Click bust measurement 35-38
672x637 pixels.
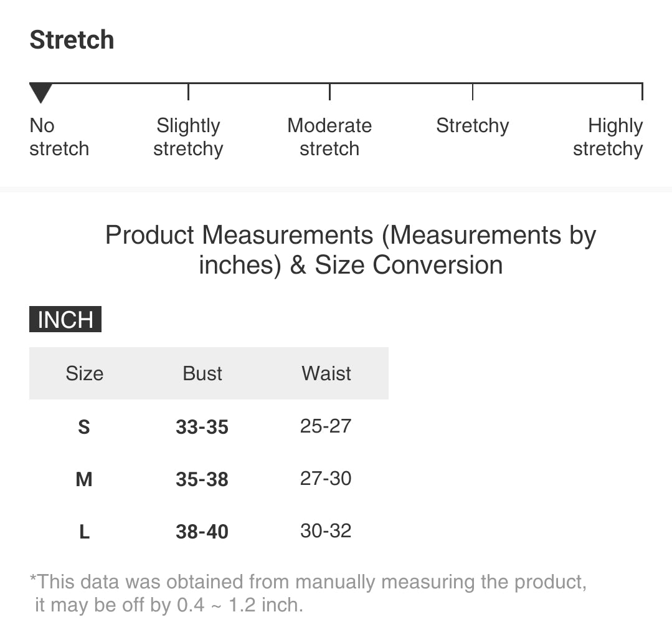pyautogui.click(x=202, y=479)
